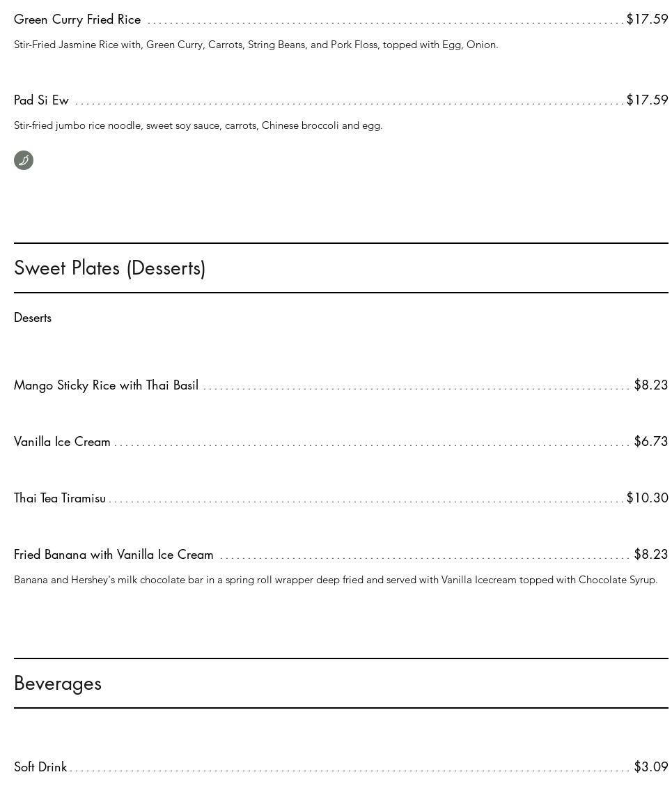The image size is (672, 786).
Task: Select the Soft Drink item
Action: [x=40, y=767]
